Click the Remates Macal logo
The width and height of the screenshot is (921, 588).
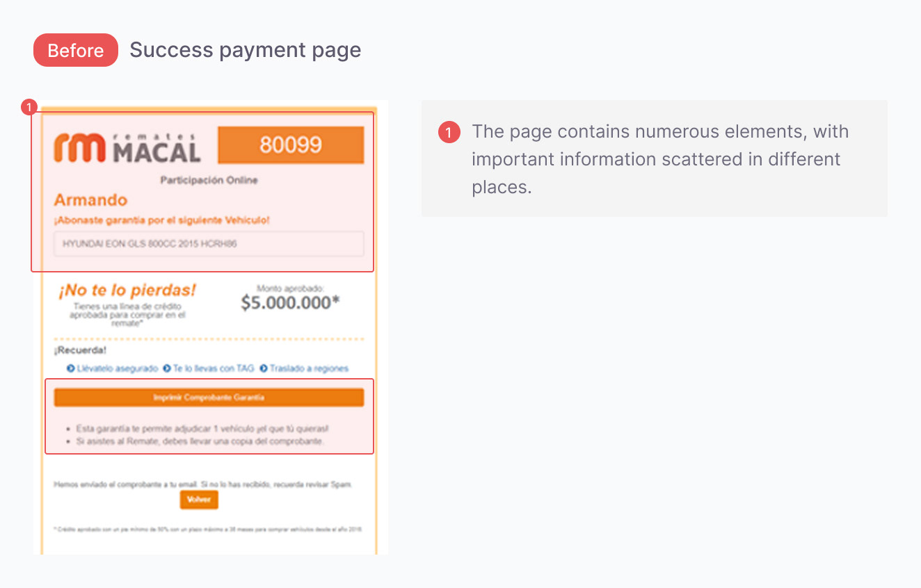127,147
